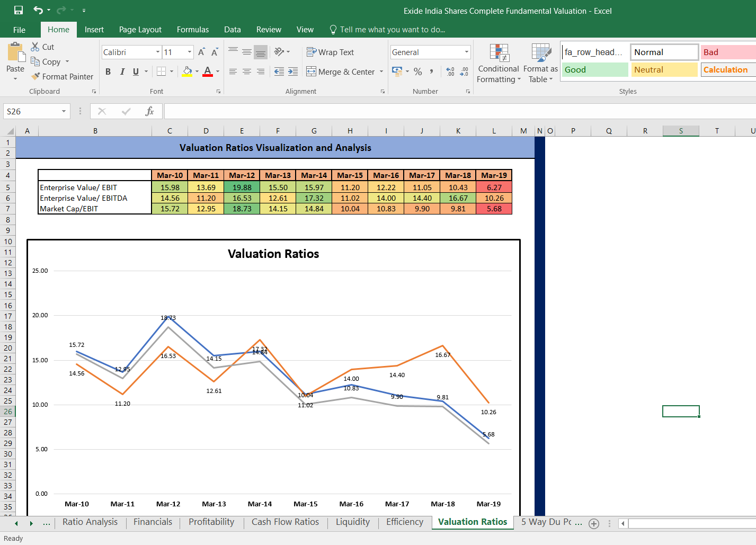The image size is (756, 545).
Task: Expand the Paste options arrow
Action: (15, 78)
